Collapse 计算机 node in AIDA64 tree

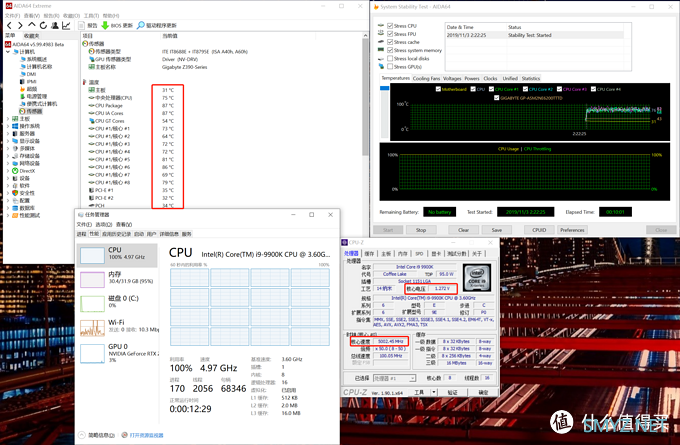point(8,52)
